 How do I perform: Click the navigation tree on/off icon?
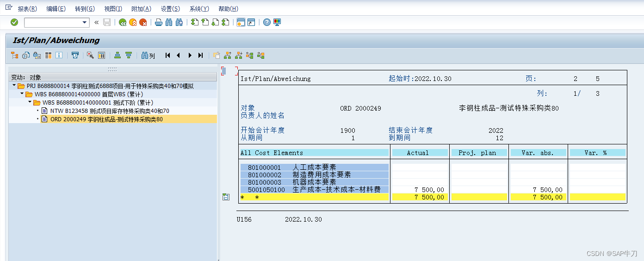[14, 56]
